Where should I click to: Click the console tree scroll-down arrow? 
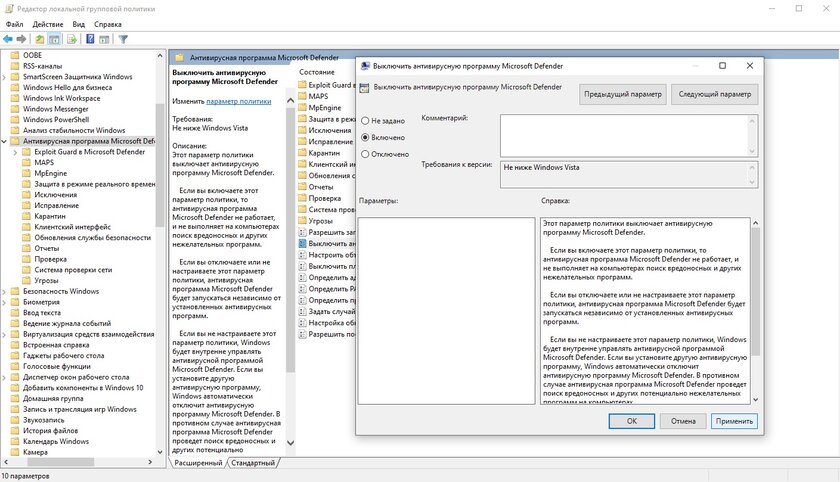[x=160, y=452]
